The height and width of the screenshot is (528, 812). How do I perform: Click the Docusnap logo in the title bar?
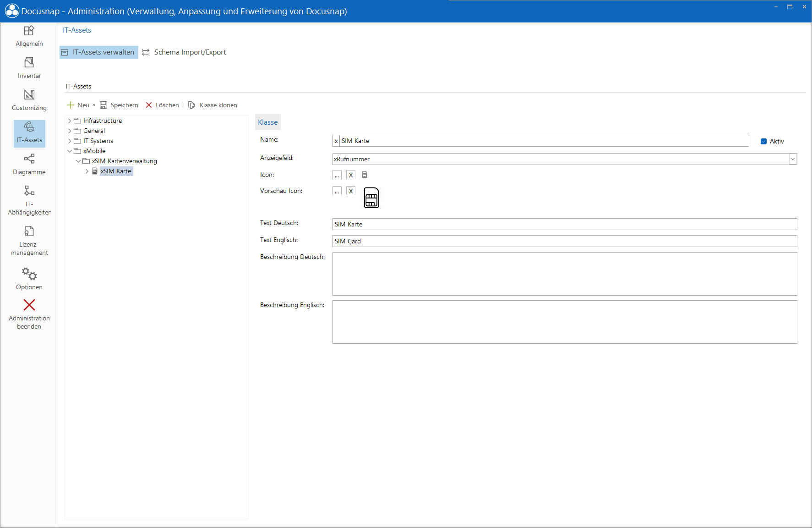pos(12,11)
